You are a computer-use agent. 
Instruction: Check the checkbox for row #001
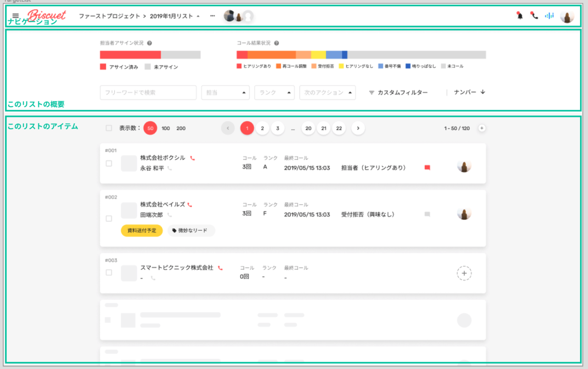pyautogui.click(x=109, y=163)
